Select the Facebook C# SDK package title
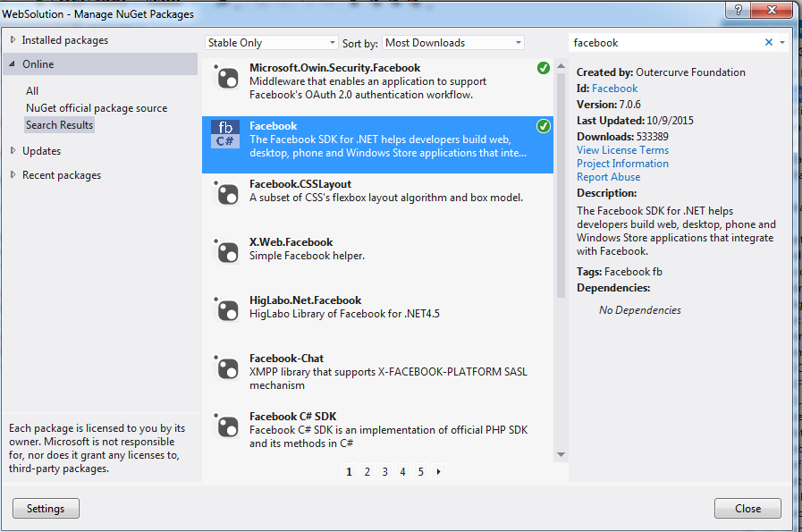802x532 pixels. pyautogui.click(x=293, y=417)
